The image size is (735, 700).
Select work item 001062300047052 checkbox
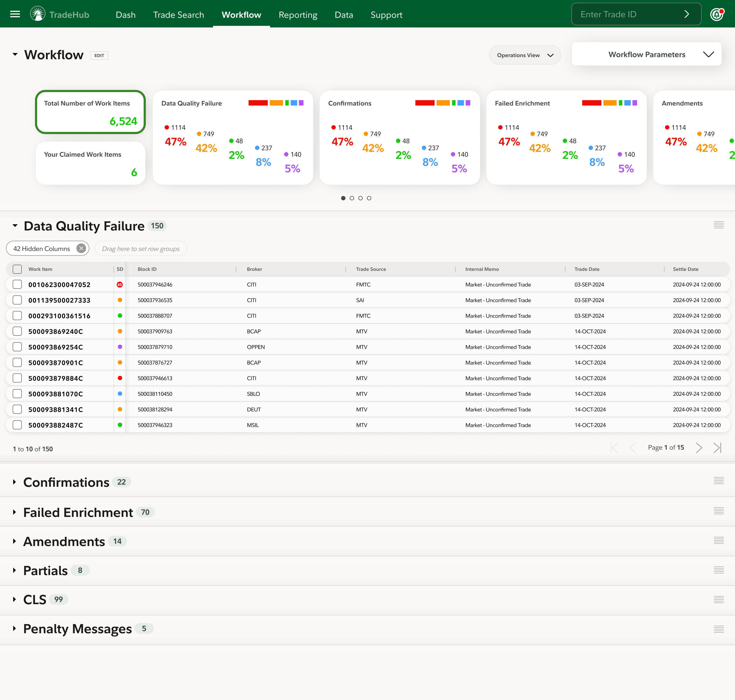pyautogui.click(x=17, y=284)
